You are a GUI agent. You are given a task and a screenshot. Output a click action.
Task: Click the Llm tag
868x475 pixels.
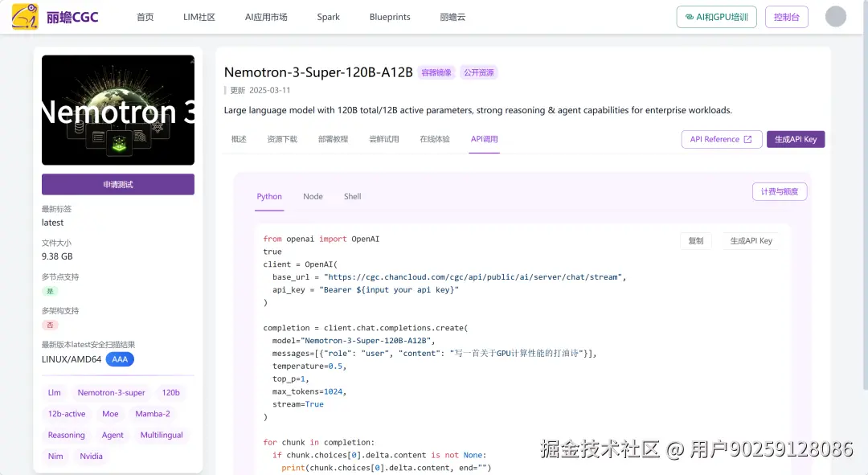[x=55, y=392]
